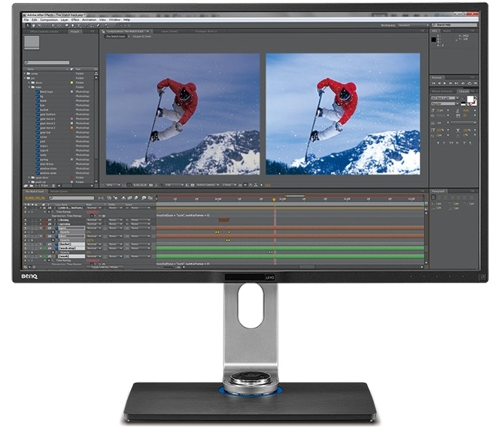Hide the closing layer with its eye
The height and width of the screenshot is (427, 504).
pyautogui.click(x=26, y=220)
